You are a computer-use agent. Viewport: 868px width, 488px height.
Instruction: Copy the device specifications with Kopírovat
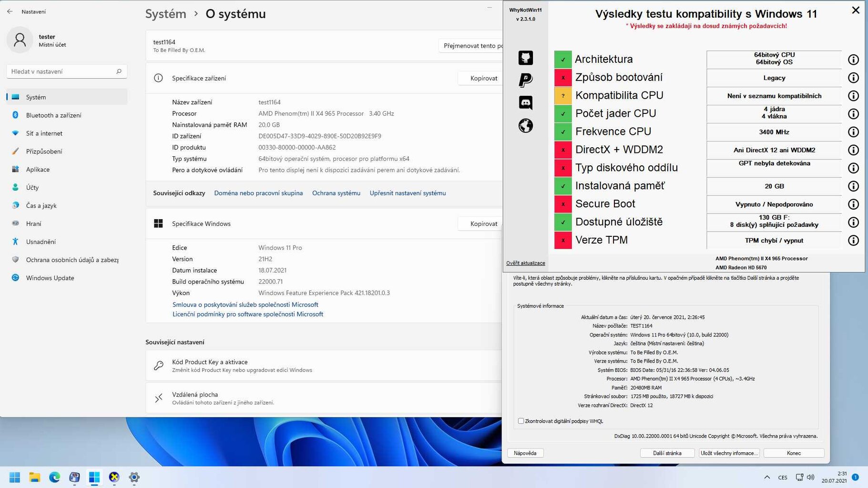pyautogui.click(x=483, y=78)
